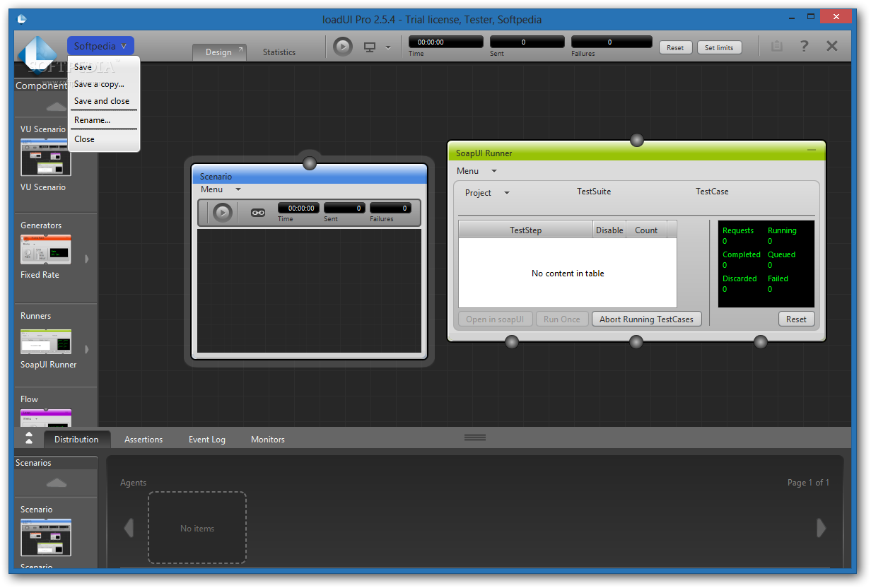Open the Set limits dialog
Image resolution: width=871 pixels, height=588 pixels.
(x=719, y=47)
